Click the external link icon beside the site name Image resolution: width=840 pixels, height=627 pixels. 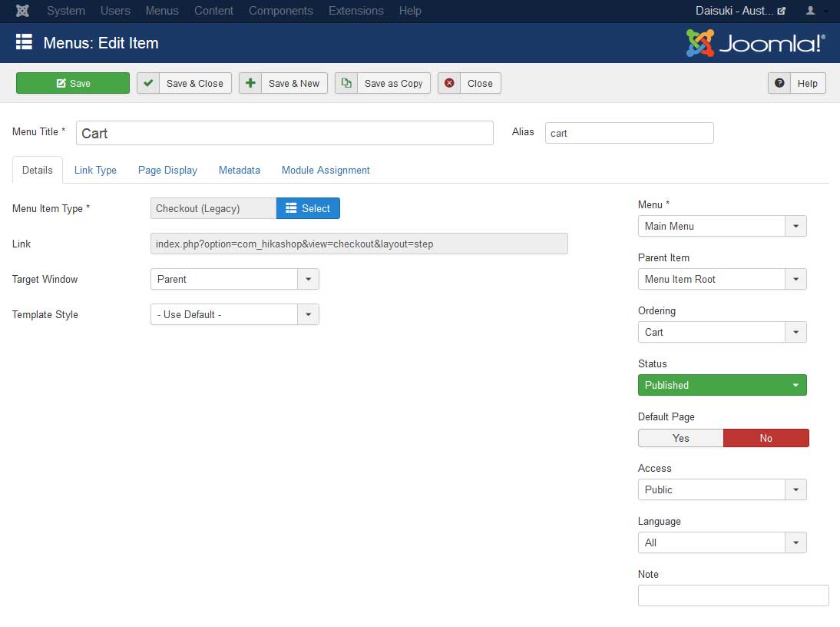tap(782, 11)
